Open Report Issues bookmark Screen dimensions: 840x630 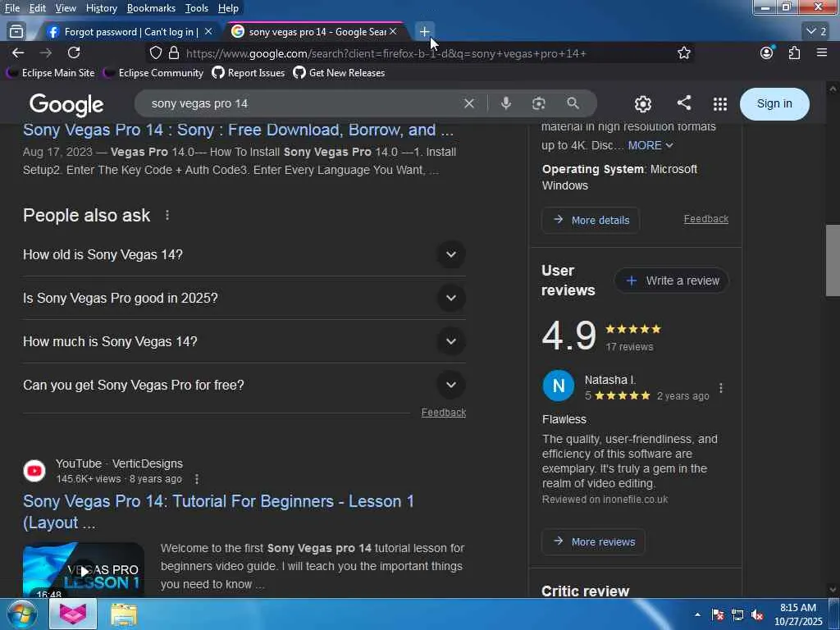pos(249,73)
